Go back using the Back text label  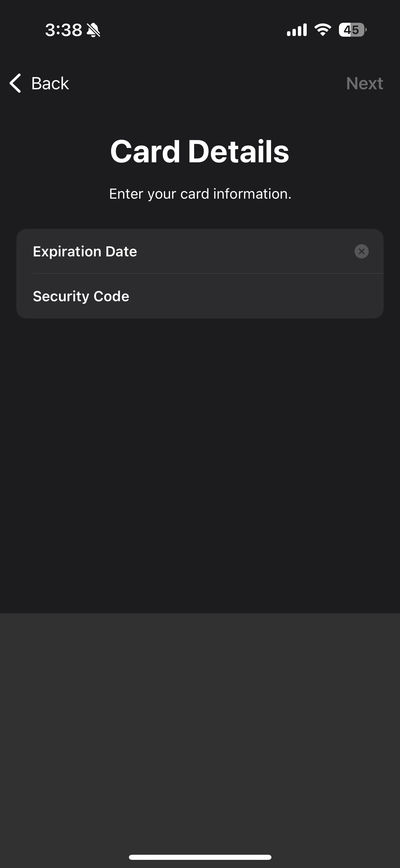point(50,83)
